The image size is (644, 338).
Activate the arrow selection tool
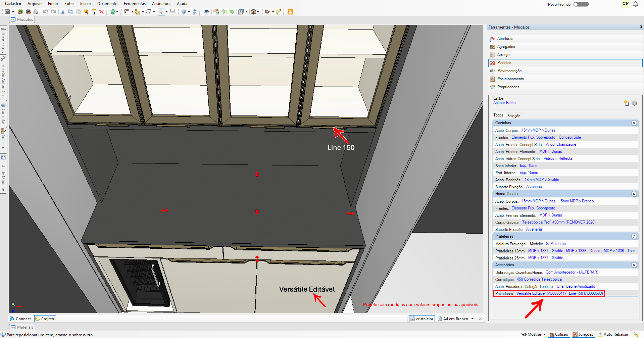pyautogui.click(x=161, y=12)
